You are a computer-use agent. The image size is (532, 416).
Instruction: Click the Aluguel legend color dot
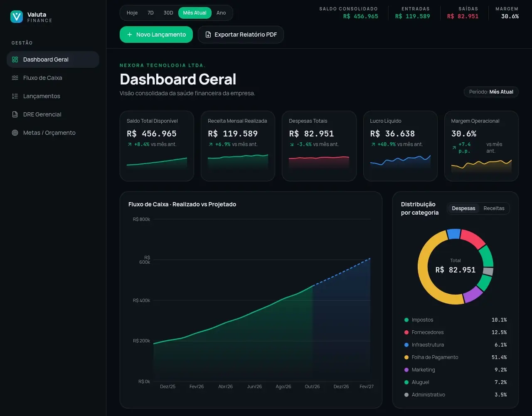406,382
